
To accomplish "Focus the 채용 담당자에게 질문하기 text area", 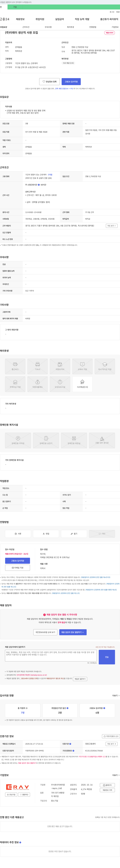I will click(51, 656).
